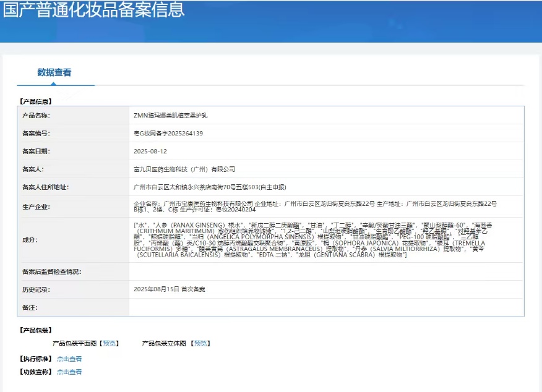Click the empty 备注 value cell
Screen dimensions: 542x392
tap(326, 307)
